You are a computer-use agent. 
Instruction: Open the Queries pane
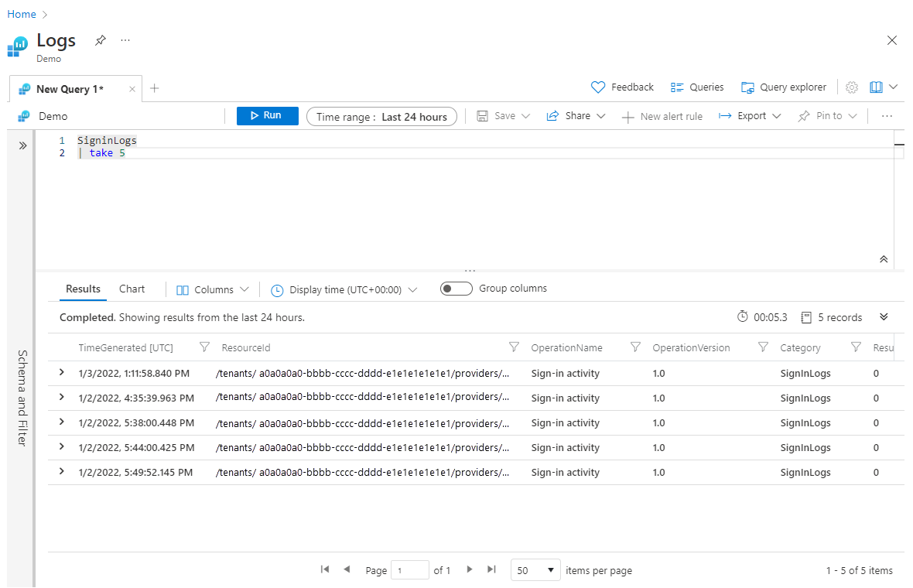pos(697,87)
